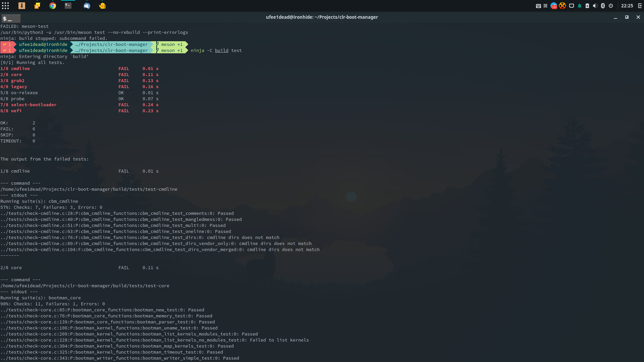Click the bootman_timeout_test Passed line
This screenshot has width=644, height=362.
click(112, 352)
